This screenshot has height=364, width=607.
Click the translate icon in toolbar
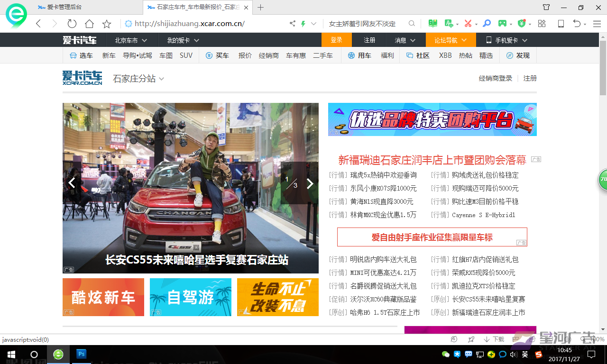coord(449,24)
